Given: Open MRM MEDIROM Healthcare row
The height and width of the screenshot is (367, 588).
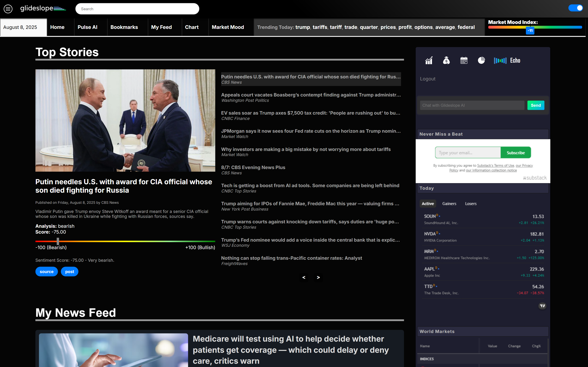Looking at the screenshot, I should pos(484,254).
